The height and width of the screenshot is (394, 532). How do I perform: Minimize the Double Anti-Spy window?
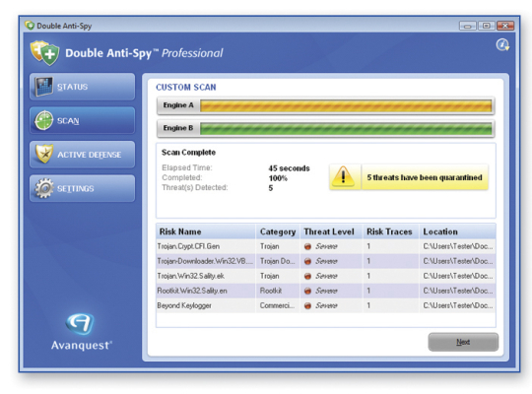(468, 26)
